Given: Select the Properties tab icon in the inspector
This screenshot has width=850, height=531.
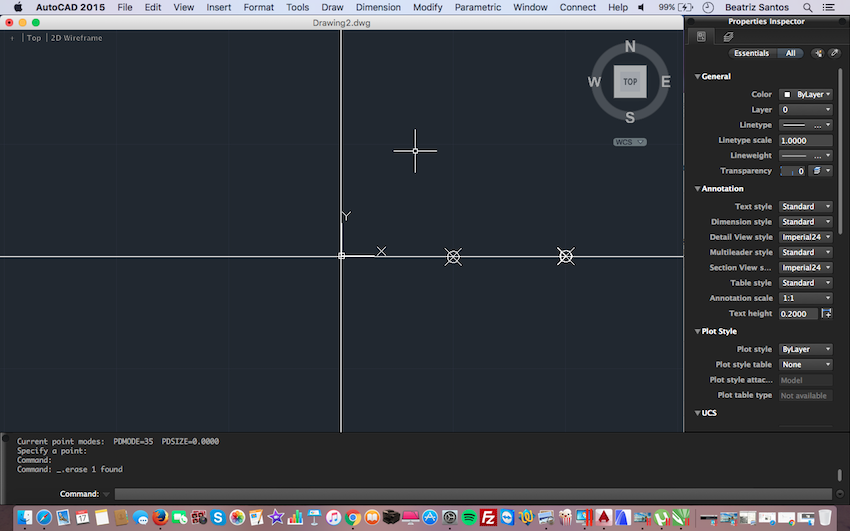Looking at the screenshot, I should click(701, 37).
